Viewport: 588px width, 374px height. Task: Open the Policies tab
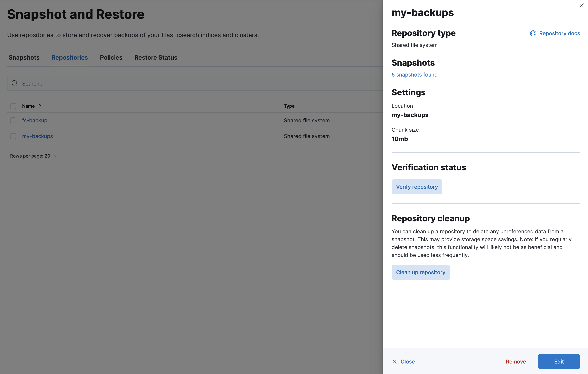point(111,58)
